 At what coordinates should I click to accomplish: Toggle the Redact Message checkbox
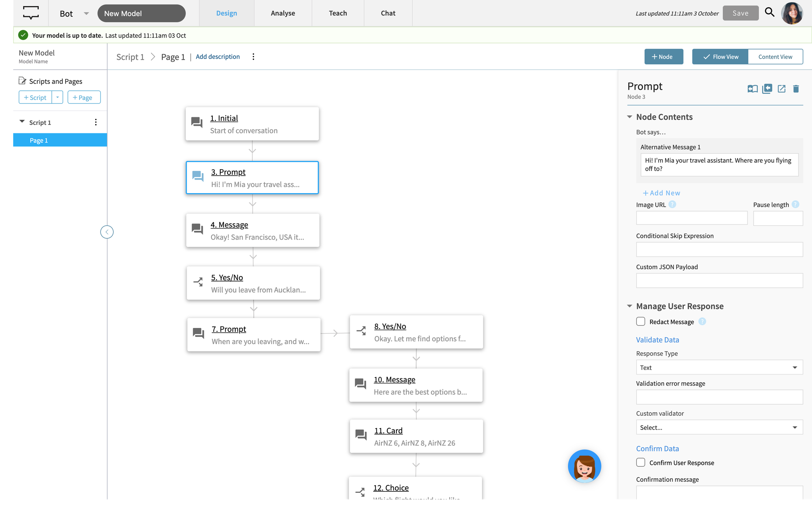click(x=640, y=322)
